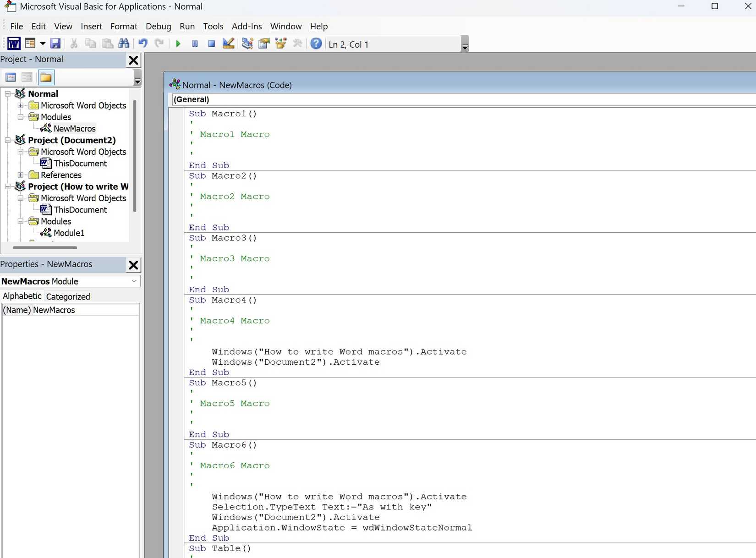Viewport: 756px width, 558px height.
Task: Toggle Folders view in Project Explorer
Action: coord(46,77)
